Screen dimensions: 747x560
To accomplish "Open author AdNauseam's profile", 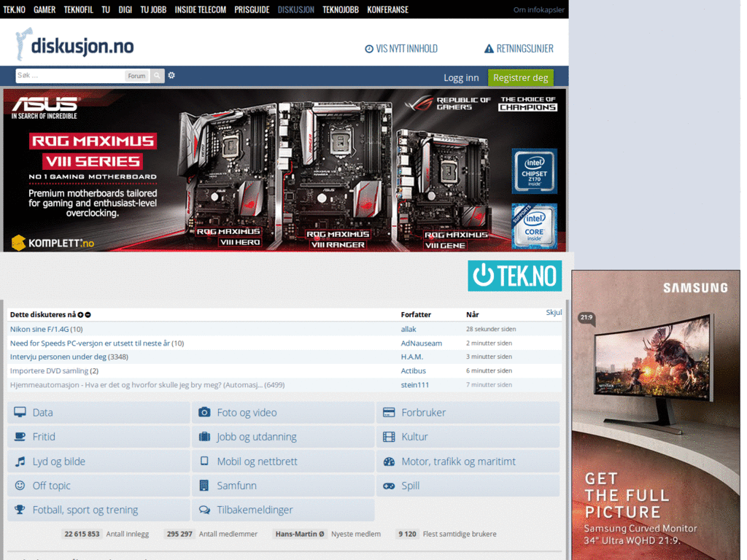I will [x=421, y=343].
